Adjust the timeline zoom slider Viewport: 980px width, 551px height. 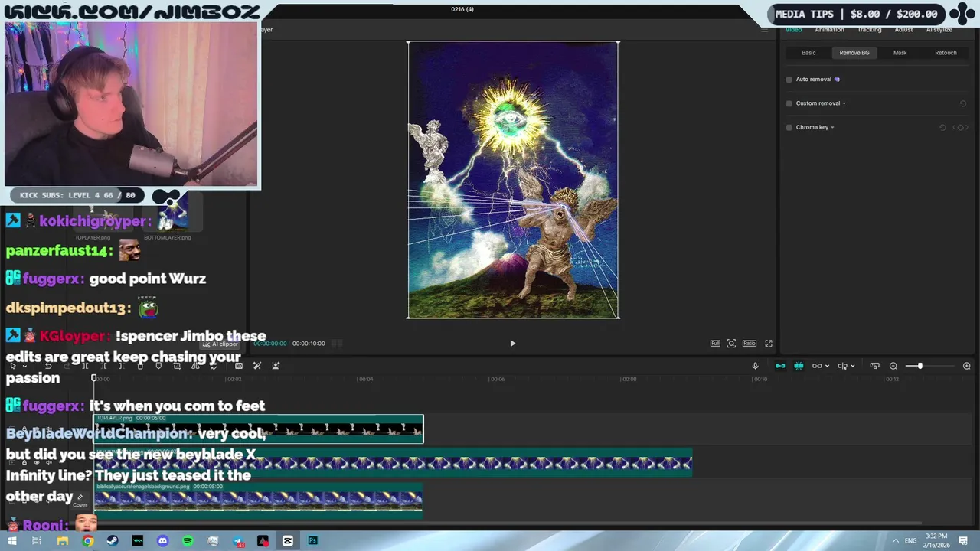(920, 366)
